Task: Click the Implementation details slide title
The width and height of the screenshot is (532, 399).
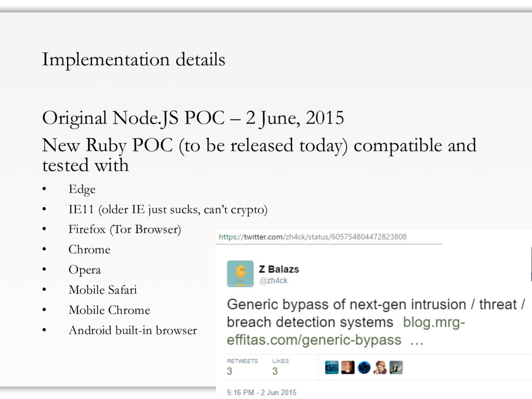Action: (x=134, y=60)
